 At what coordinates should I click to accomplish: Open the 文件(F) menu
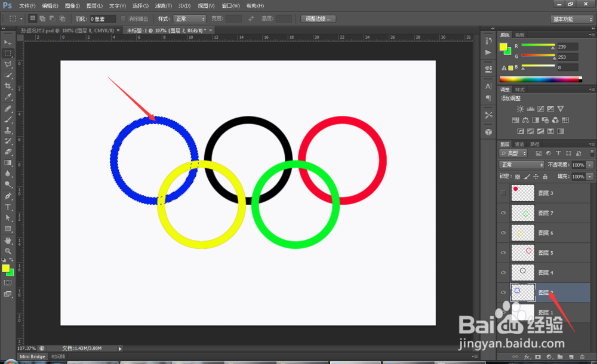(27, 6)
